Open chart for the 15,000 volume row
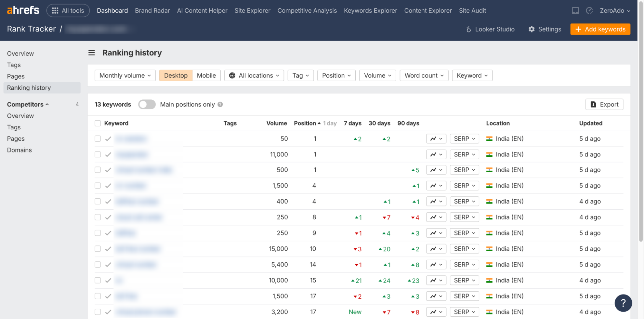Screen dimensions: 644x319 coord(436,249)
